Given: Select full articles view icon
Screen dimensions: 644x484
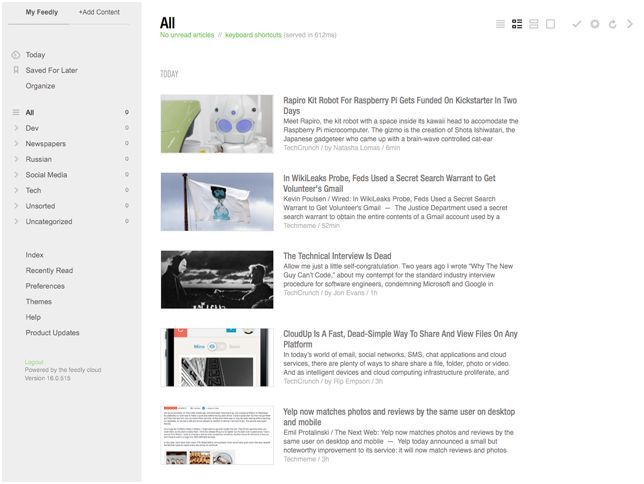Looking at the screenshot, I should pos(550,24).
